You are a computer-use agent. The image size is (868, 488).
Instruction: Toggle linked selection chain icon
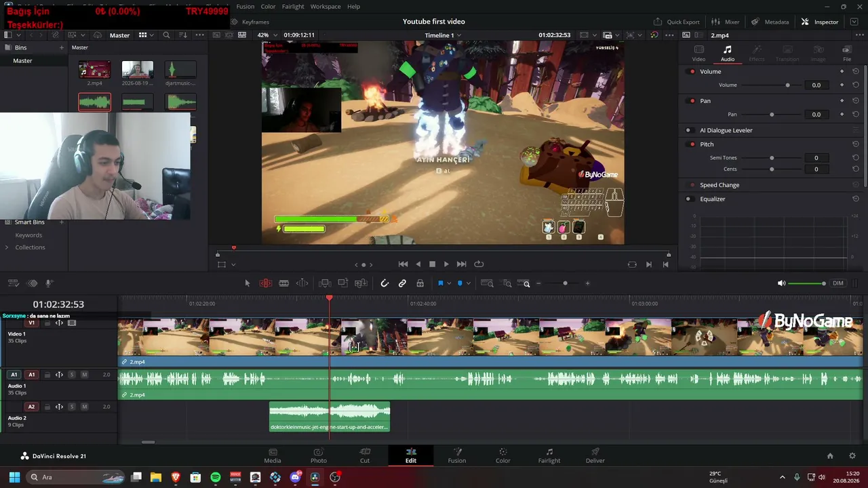tap(402, 283)
